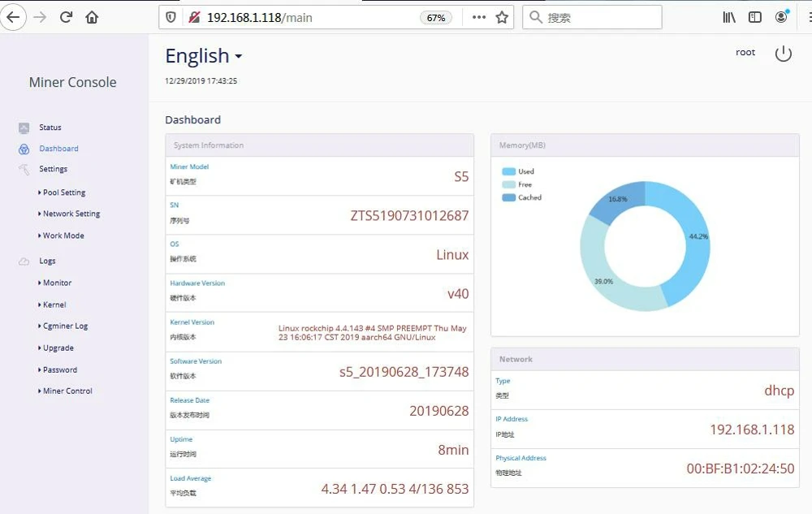Screen dimensions: 812x514
Task: Click the Network panel header
Action: 645,359
